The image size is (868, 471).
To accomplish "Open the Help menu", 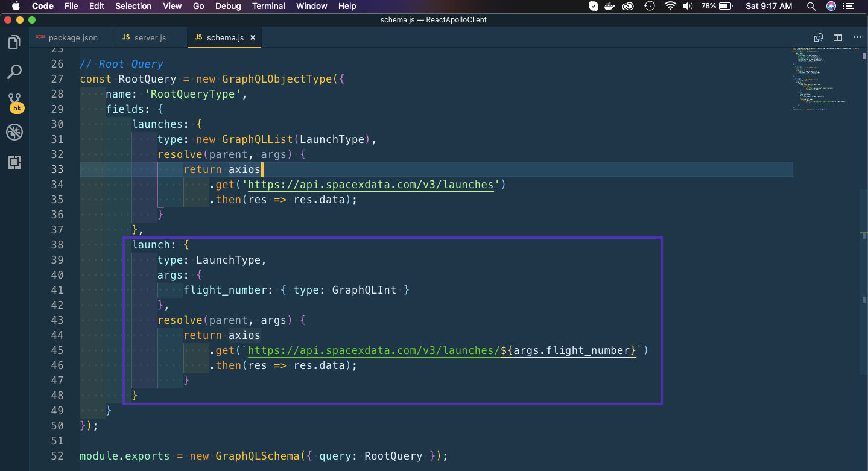I will [x=347, y=6].
